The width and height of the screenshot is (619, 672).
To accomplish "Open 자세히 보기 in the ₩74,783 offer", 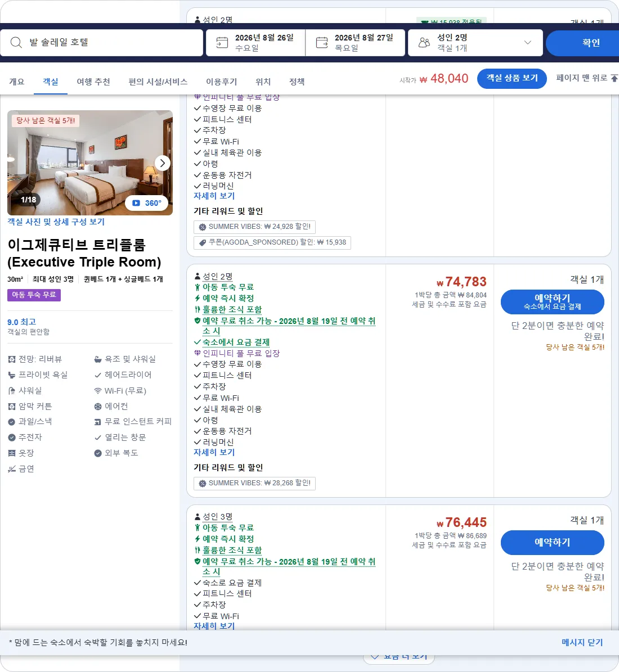I will tap(214, 452).
